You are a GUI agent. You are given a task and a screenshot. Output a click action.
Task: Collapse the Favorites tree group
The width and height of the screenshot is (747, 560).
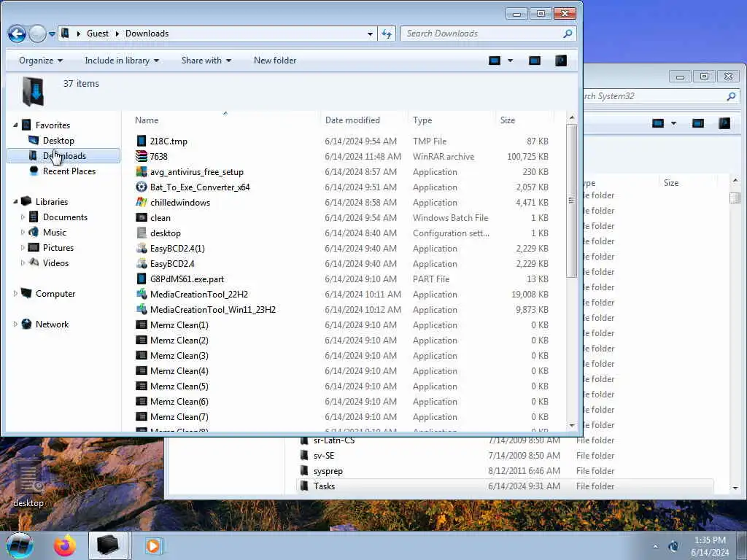click(x=15, y=125)
